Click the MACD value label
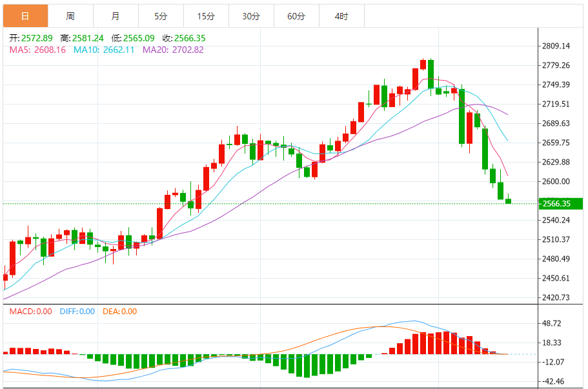This screenshot has width=588, height=389. tap(31, 312)
